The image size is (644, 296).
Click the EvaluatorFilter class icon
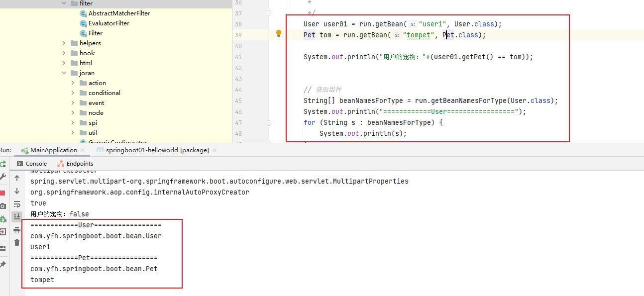click(83, 23)
